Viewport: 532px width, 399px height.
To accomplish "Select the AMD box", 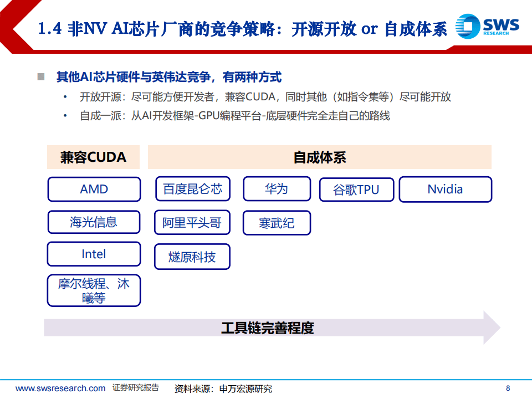I will (94, 190).
